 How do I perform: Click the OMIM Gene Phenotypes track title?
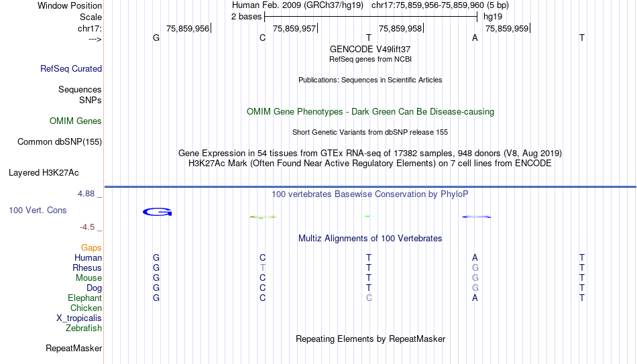[x=371, y=112]
